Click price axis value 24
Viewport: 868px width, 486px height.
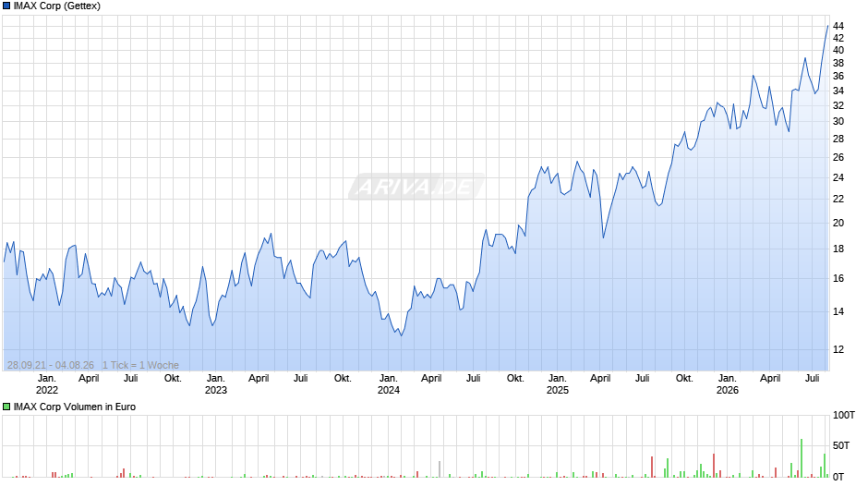pos(838,178)
